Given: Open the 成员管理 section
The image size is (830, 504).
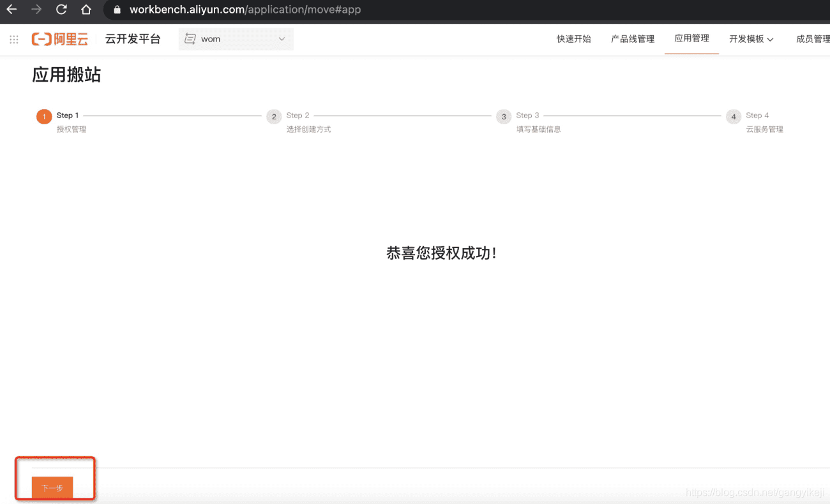Looking at the screenshot, I should click(812, 38).
